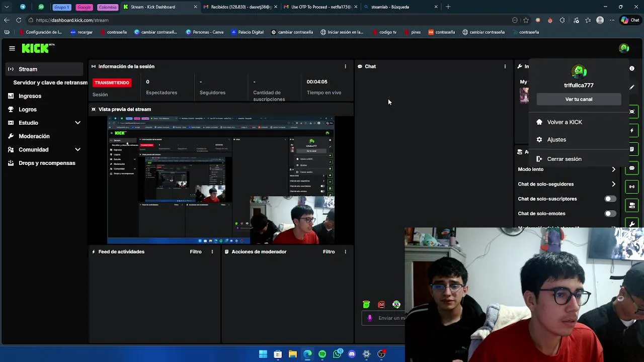644x362 pixels.
Task: Open the recargar bookmark
Action: click(82, 32)
